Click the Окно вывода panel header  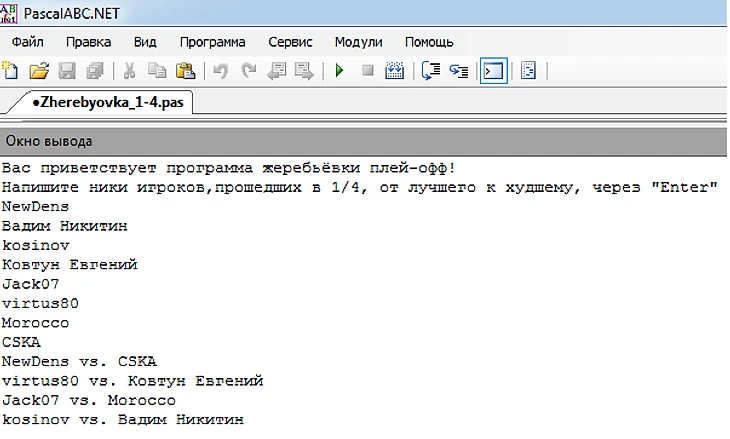363,141
